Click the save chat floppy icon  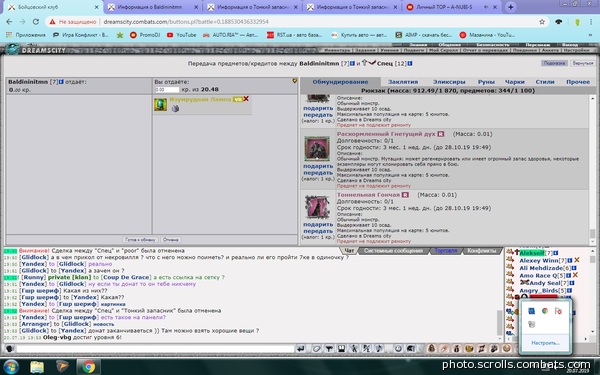coord(341,349)
